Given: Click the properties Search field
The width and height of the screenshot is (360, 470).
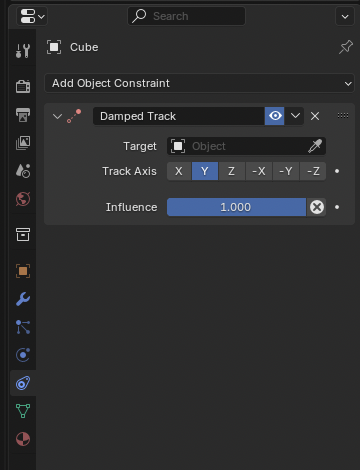Looking at the screenshot, I should (x=186, y=16).
